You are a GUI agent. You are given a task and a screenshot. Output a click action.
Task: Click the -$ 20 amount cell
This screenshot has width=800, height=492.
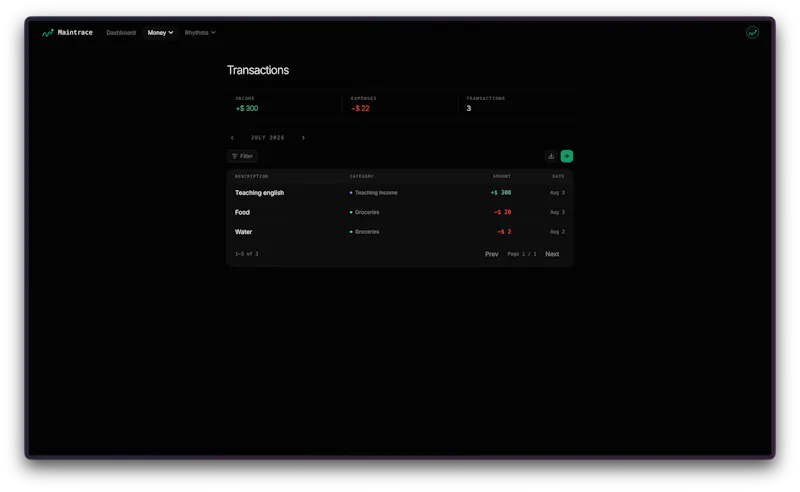tap(502, 212)
